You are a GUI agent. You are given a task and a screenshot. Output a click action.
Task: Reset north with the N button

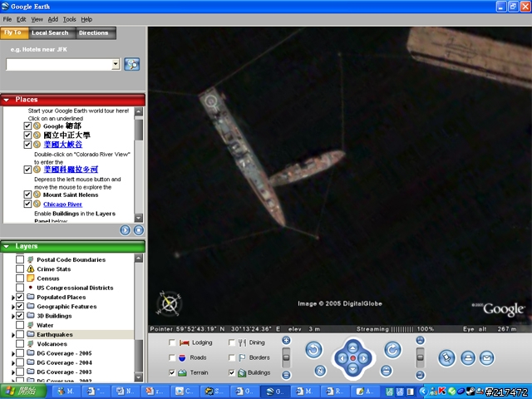[320, 371]
